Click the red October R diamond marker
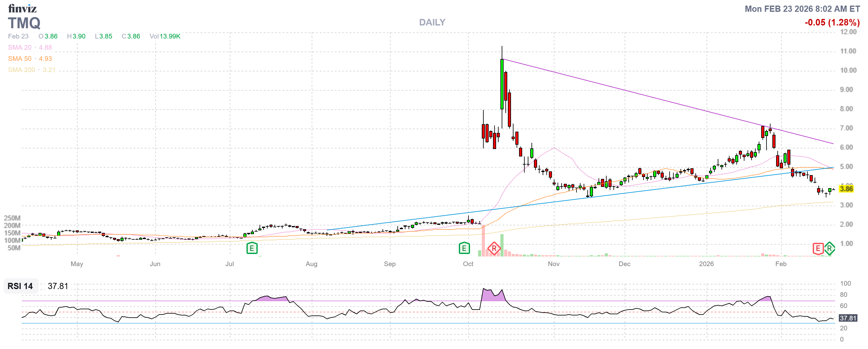The width and height of the screenshot is (868, 349). 494,249
